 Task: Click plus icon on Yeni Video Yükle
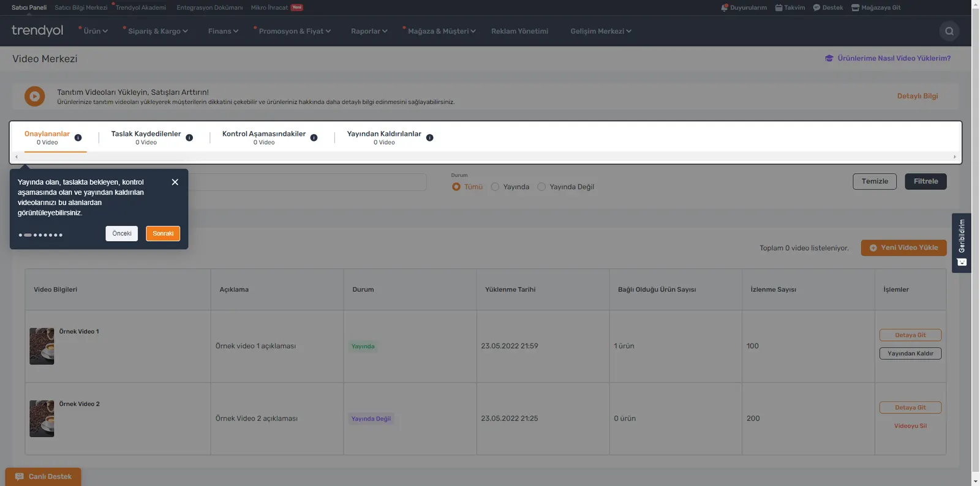click(x=873, y=248)
